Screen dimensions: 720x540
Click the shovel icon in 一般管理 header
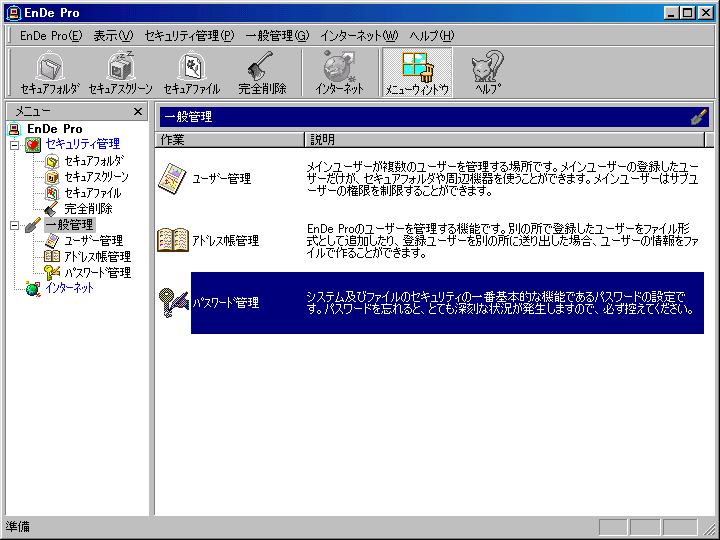699,117
